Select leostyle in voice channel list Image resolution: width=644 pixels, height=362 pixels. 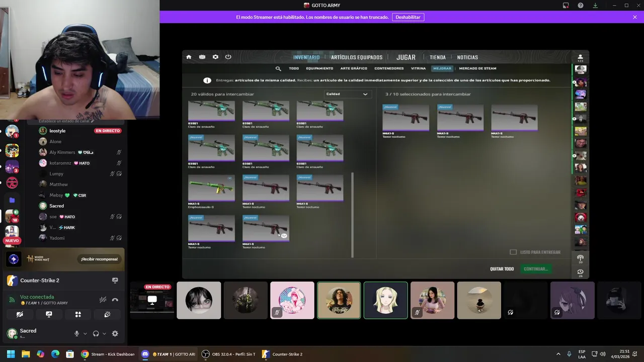(57, 131)
